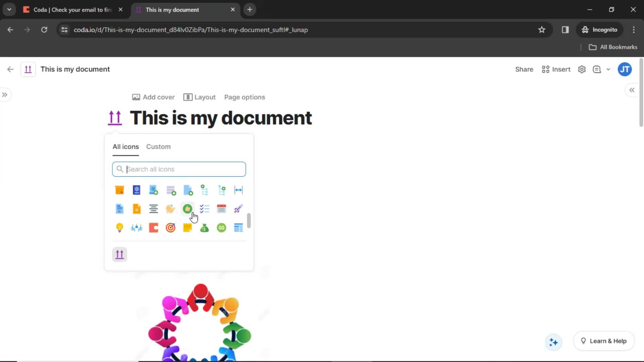Click the green money bag icon
Viewport: 644px width, 362px height.
point(204,228)
